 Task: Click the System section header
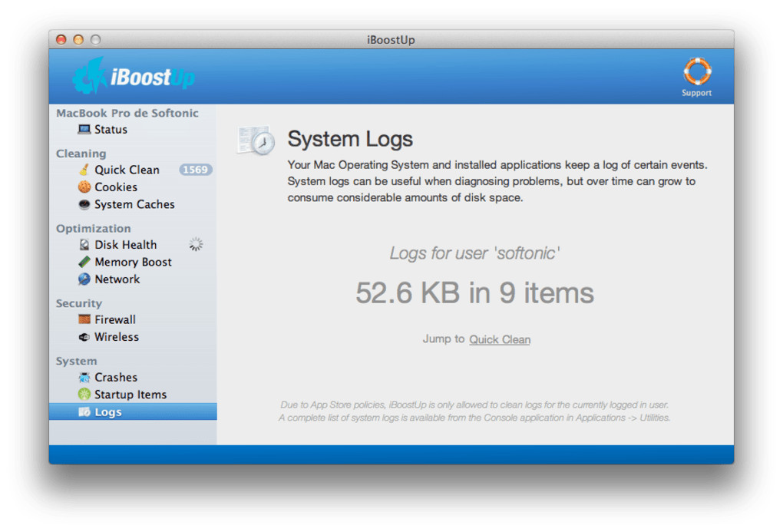pyautogui.click(x=77, y=361)
